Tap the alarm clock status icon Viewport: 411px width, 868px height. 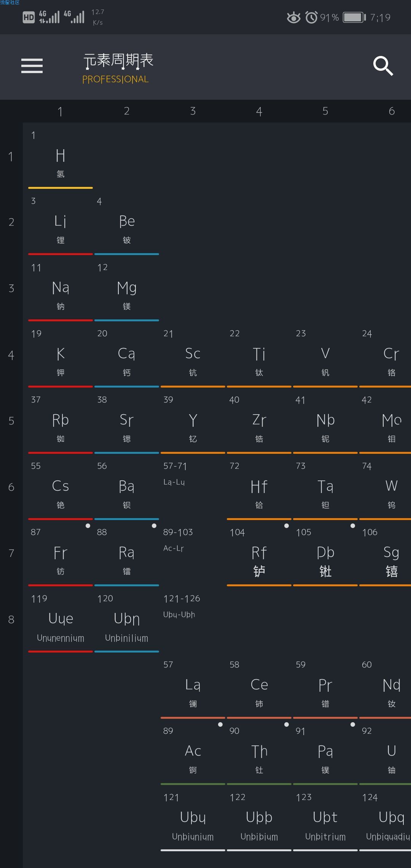(x=311, y=18)
